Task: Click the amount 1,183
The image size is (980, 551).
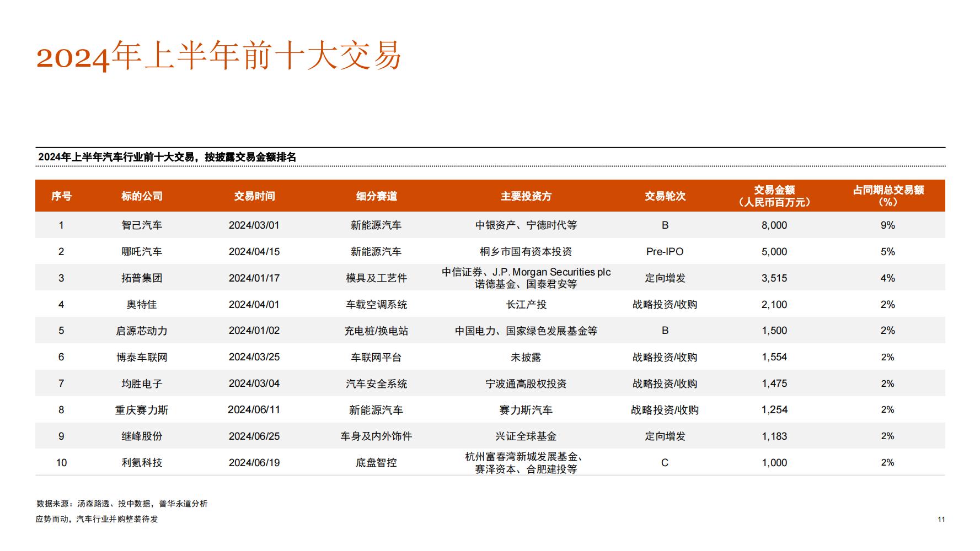Action: [774, 436]
